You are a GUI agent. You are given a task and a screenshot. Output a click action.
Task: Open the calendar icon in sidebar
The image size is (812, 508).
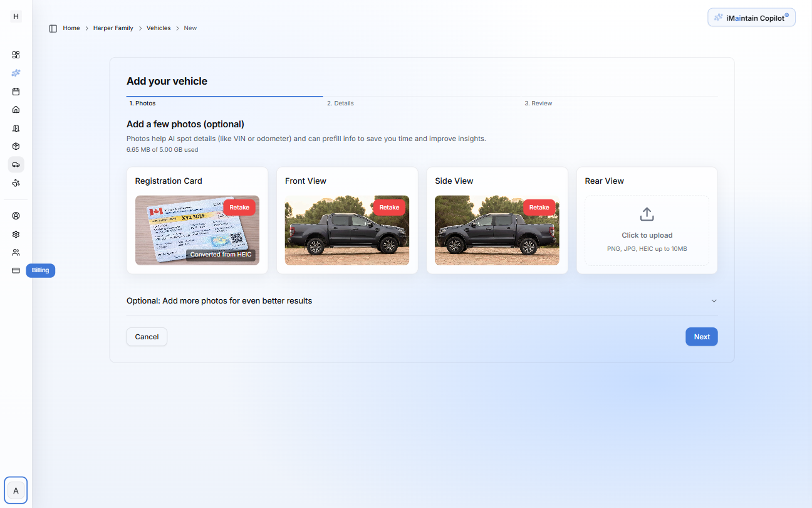click(x=16, y=91)
